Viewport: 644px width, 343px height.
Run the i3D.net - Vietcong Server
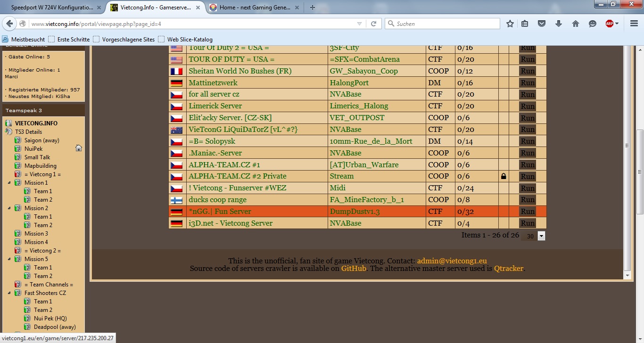[x=528, y=223]
